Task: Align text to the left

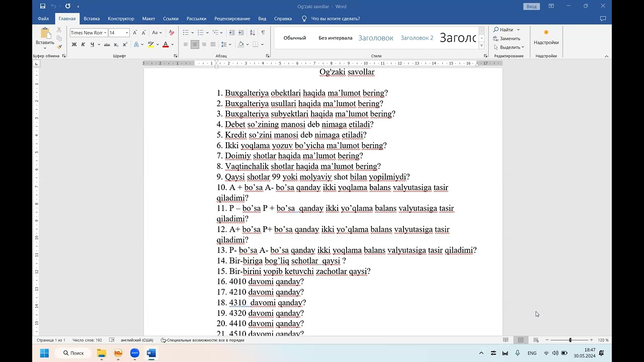Action: [x=186, y=45]
